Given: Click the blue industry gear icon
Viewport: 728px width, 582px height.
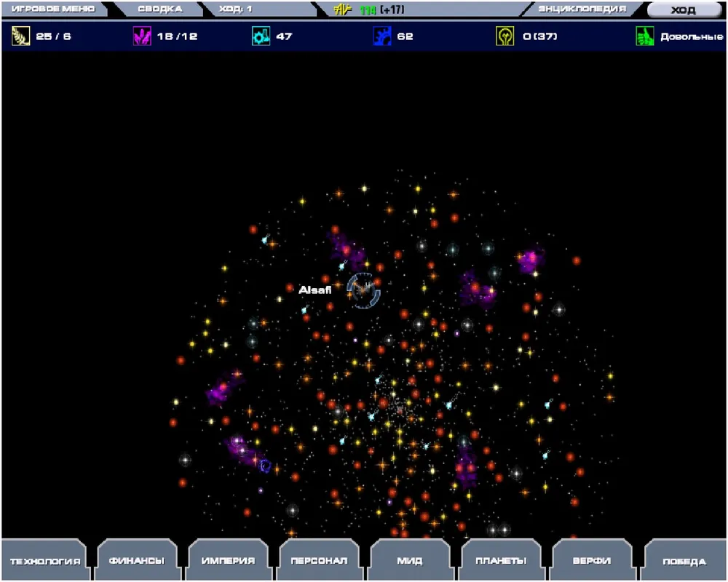Looking at the screenshot, I should 382,36.
